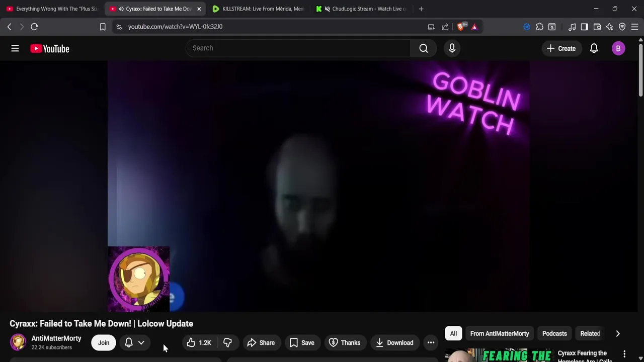Focus the YouTube Search input field

(299, 48)
